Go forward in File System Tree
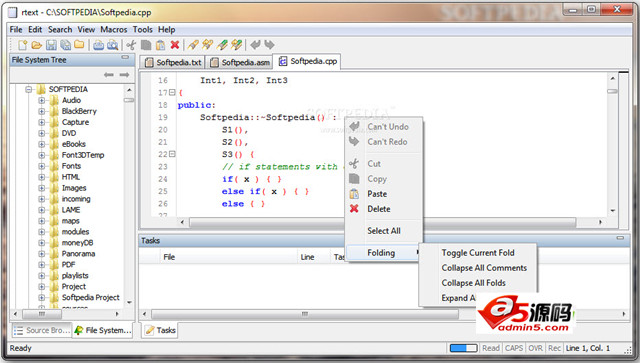The image size is (640, 363). point(124,74)
